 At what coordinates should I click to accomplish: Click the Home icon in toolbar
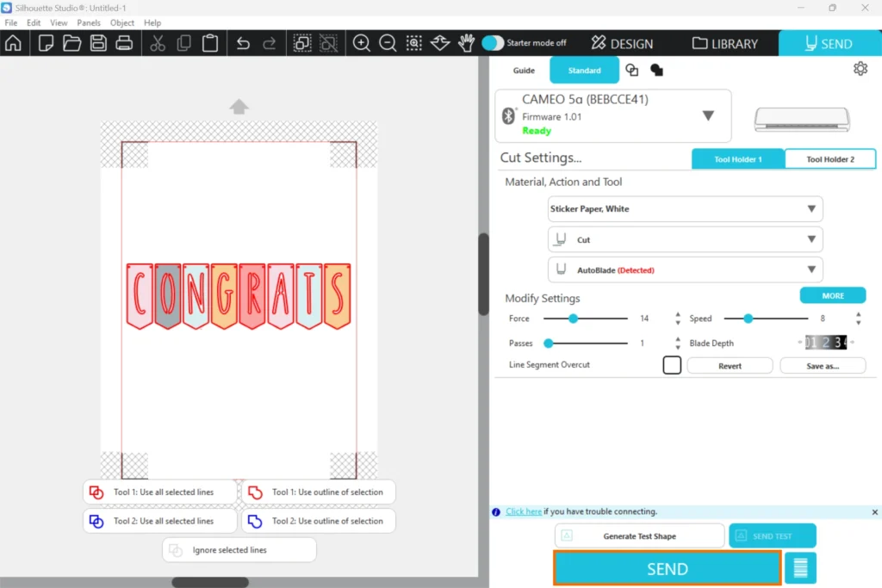(13, 43)
